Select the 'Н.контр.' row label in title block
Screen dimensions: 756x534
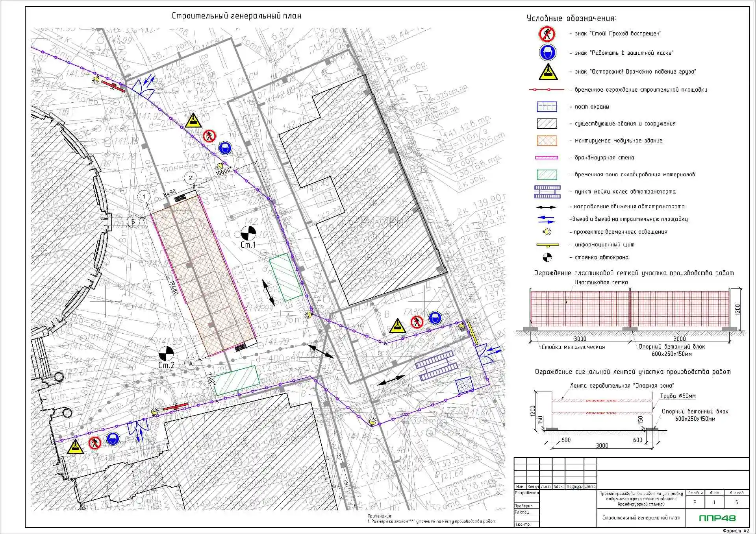(523, 524)
